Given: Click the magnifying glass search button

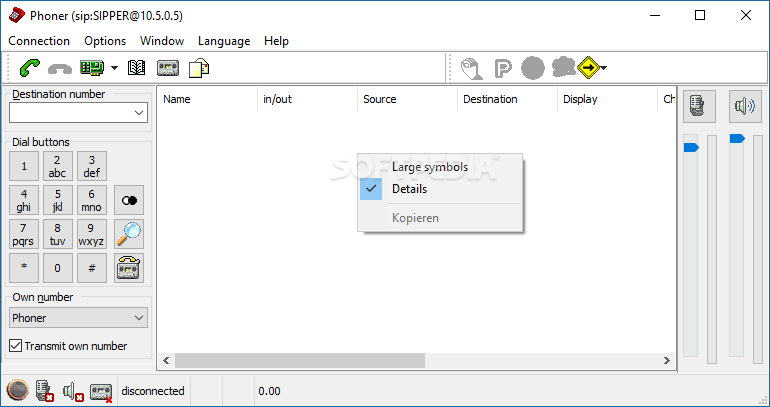Looking at the screenshot, I should coord(129,234).
